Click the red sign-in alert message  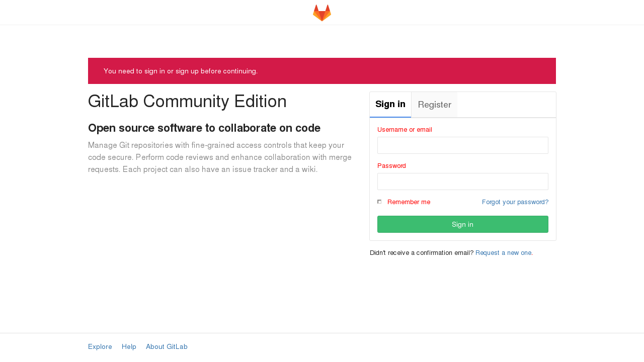point(322,71)
